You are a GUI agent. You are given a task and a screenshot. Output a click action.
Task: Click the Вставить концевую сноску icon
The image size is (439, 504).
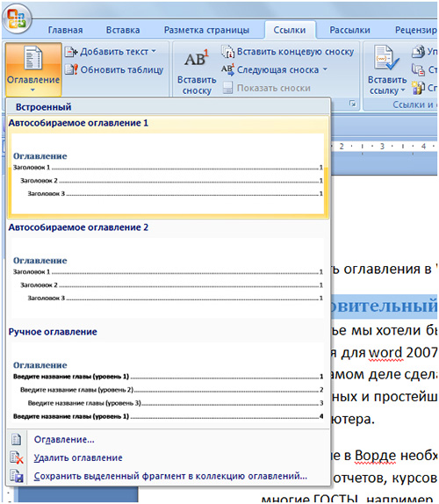click(228, 52)
